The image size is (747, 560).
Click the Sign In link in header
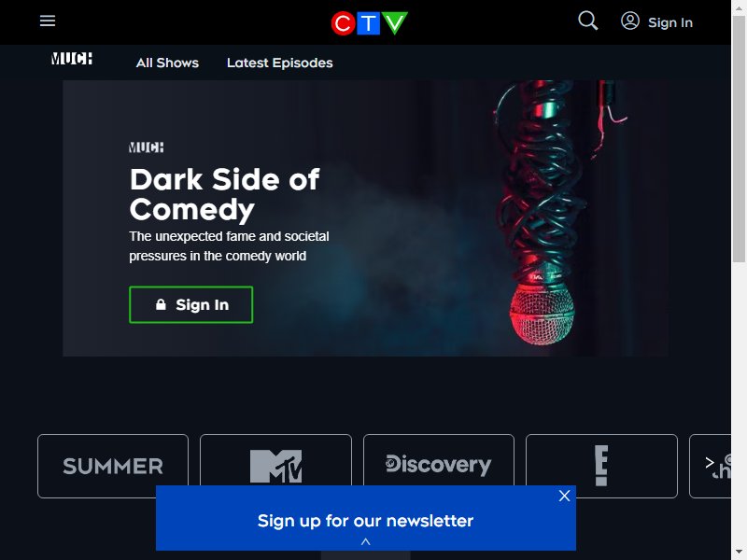pos(669,22)
